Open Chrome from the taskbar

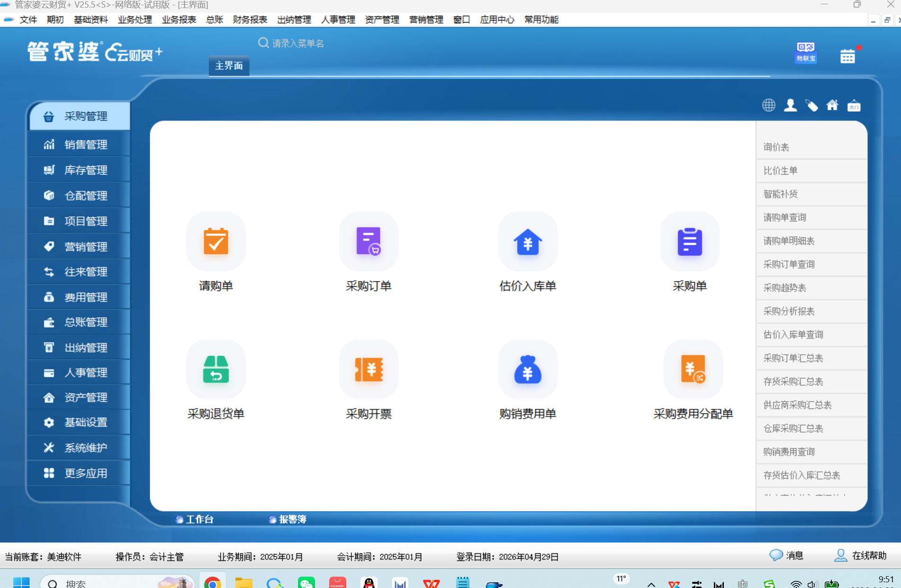click(x=213, y=582)
